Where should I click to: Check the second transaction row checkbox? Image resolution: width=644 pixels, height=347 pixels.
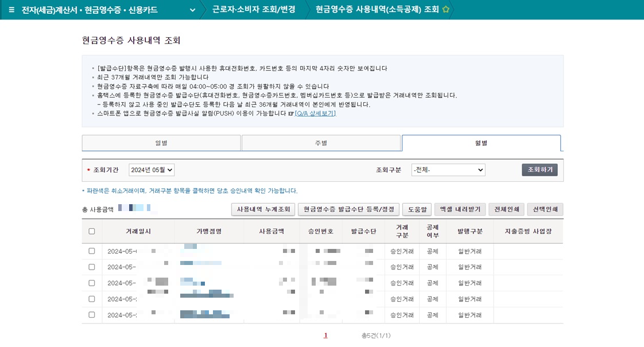[92, 267]
